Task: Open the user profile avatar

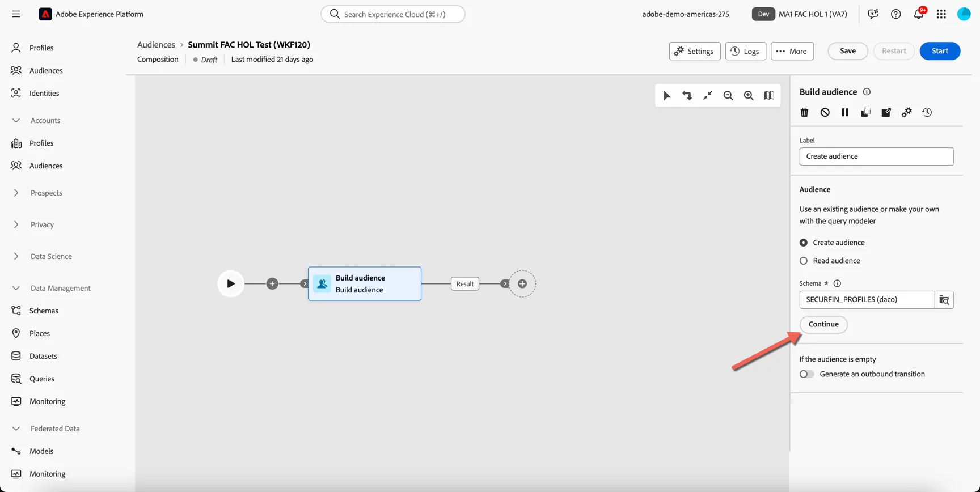Action: (964, 14)
